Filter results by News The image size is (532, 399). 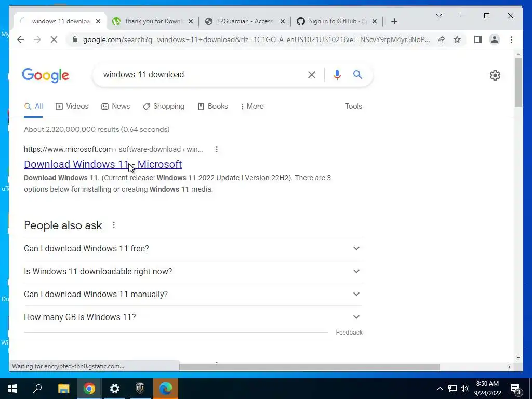pos(116,106)
